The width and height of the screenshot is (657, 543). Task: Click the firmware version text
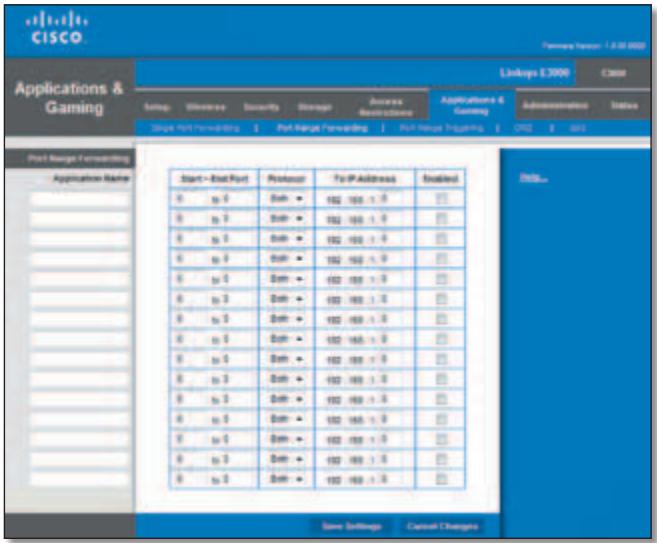(594, 46)
